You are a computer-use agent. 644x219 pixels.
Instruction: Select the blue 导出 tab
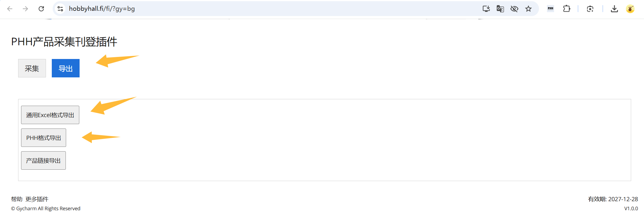click(66, 68)
